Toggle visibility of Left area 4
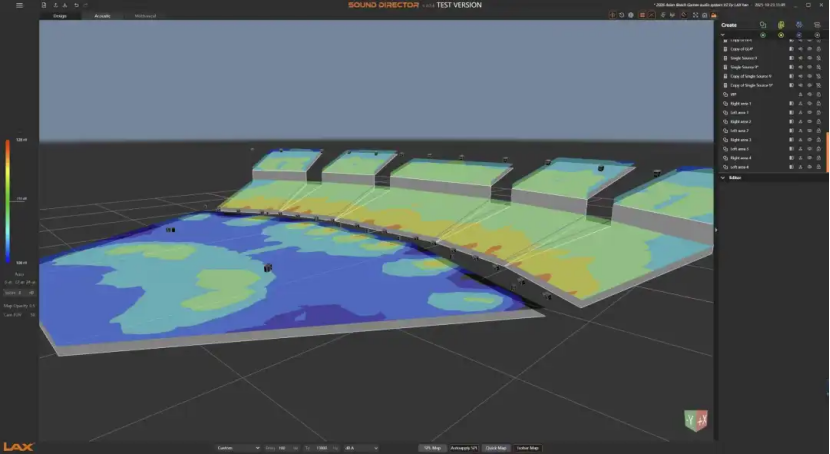Image resolution: width=830 pixels, height=454 pixels. [x=808, y=167]
